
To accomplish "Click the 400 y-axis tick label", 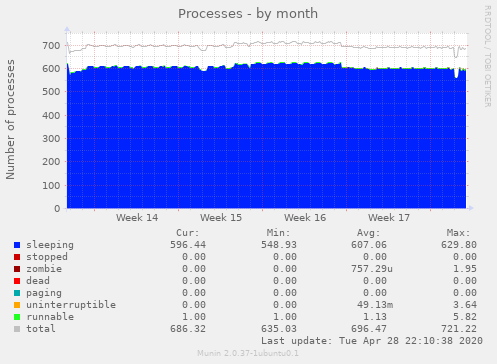I will [x=51, y=116].
